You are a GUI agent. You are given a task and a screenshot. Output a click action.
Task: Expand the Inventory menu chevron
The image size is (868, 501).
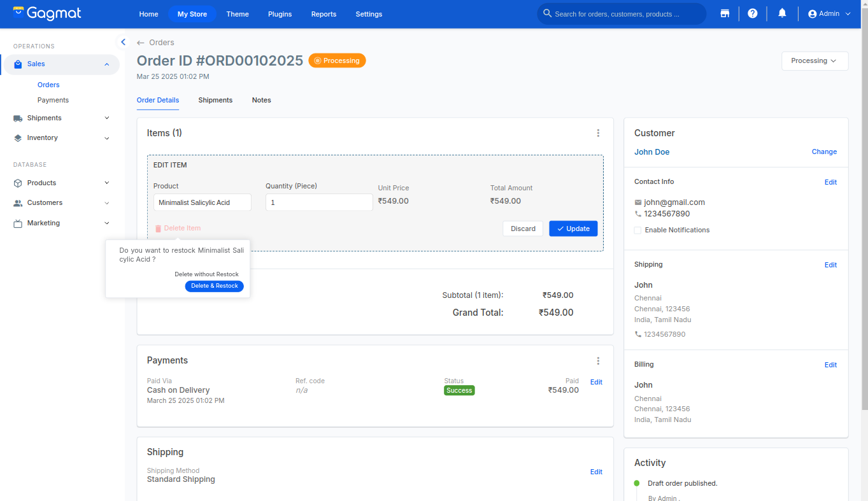pyautogui.click(x=107, y=138)
